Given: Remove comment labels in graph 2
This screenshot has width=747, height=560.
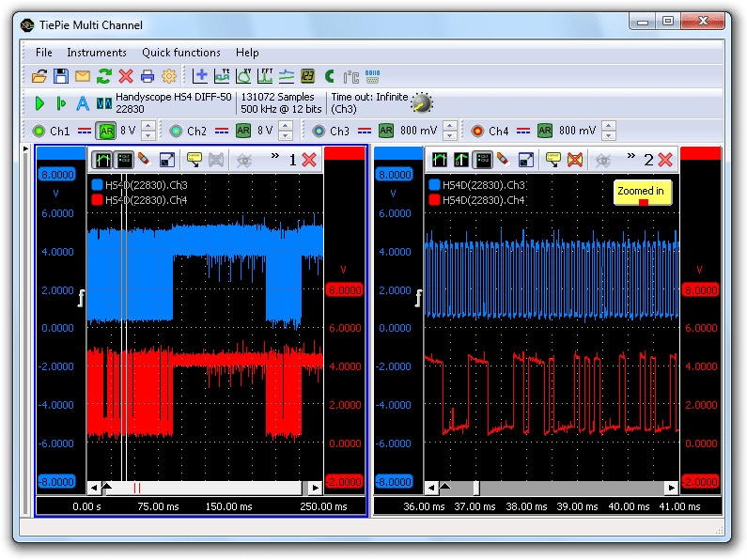Looking at the screenshot, I should [x=575, y=160].
